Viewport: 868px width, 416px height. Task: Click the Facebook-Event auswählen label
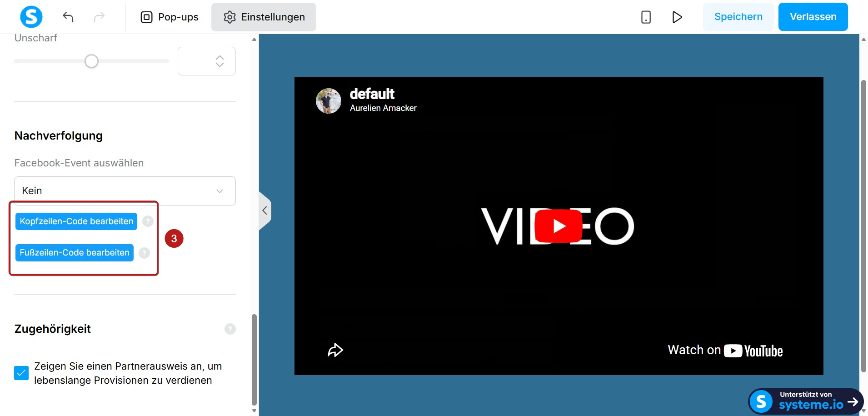pyautogui.click(x=79, y=163)
